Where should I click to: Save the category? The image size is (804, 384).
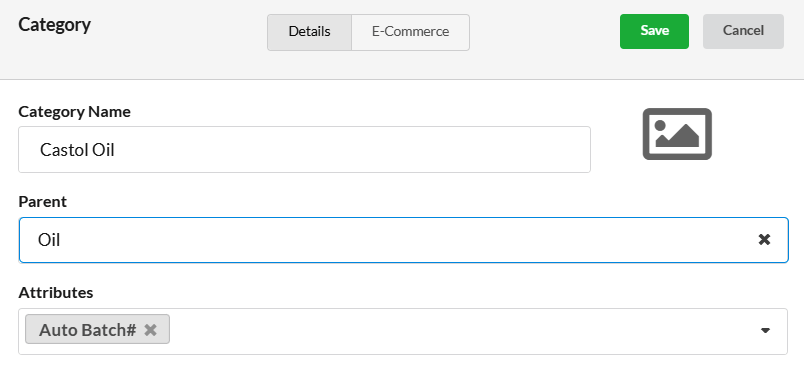tap(654, 31)
